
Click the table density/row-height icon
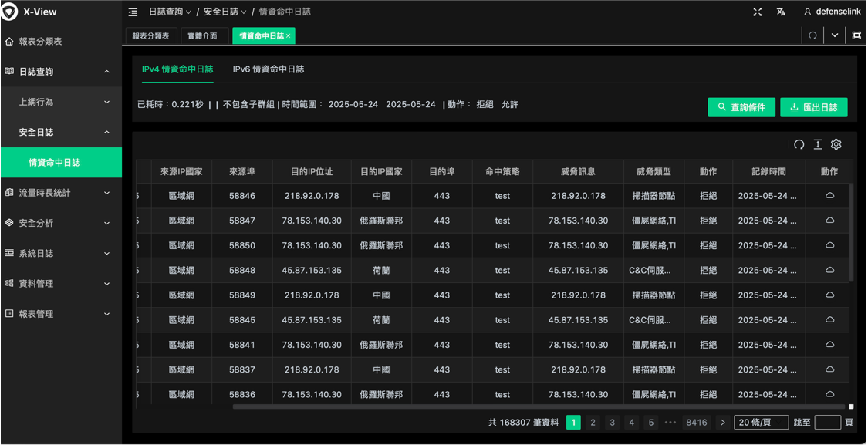818,144
